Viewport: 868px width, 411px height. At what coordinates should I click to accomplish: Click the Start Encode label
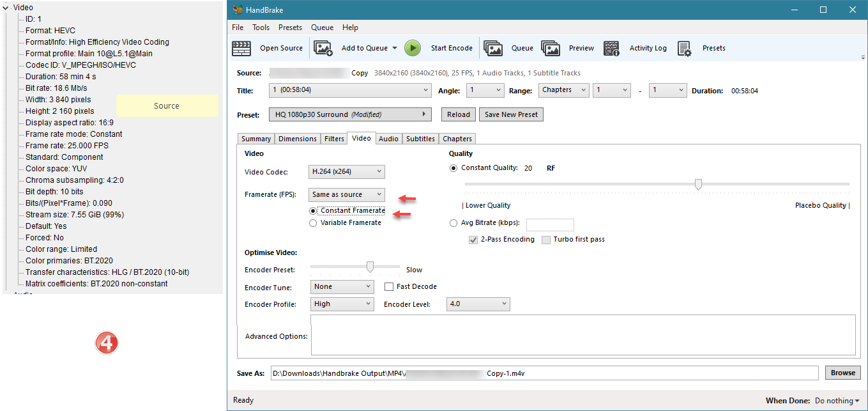[x=452, y=48]
